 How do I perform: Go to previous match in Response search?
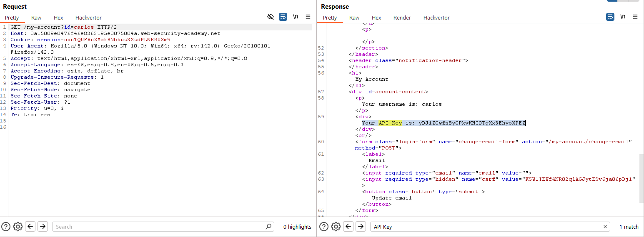348,227
